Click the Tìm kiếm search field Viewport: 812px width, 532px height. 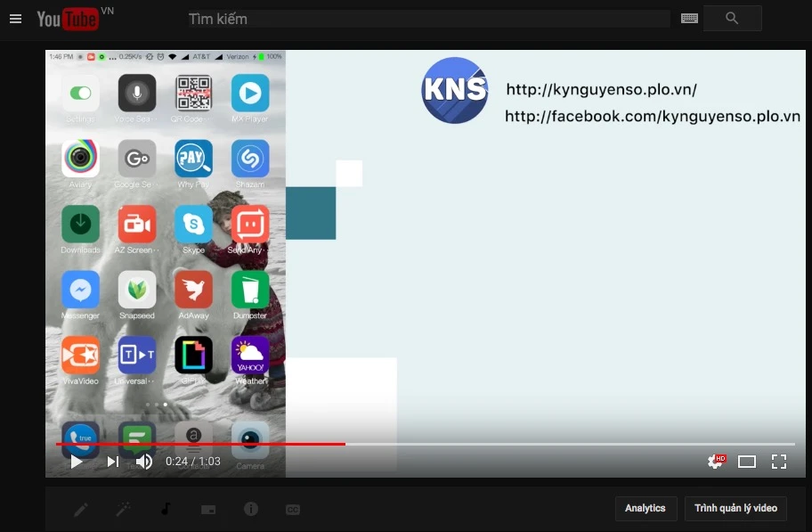427,19
